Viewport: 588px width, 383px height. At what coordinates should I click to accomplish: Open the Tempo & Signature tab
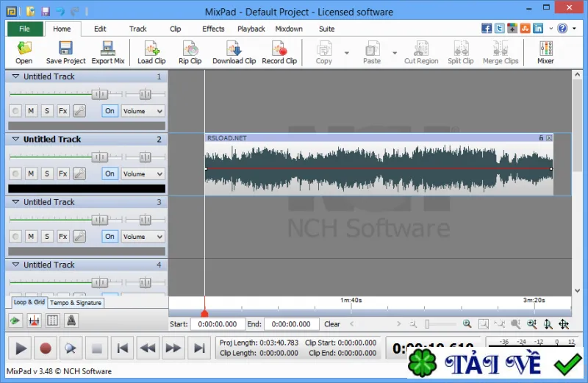[76, 303]
